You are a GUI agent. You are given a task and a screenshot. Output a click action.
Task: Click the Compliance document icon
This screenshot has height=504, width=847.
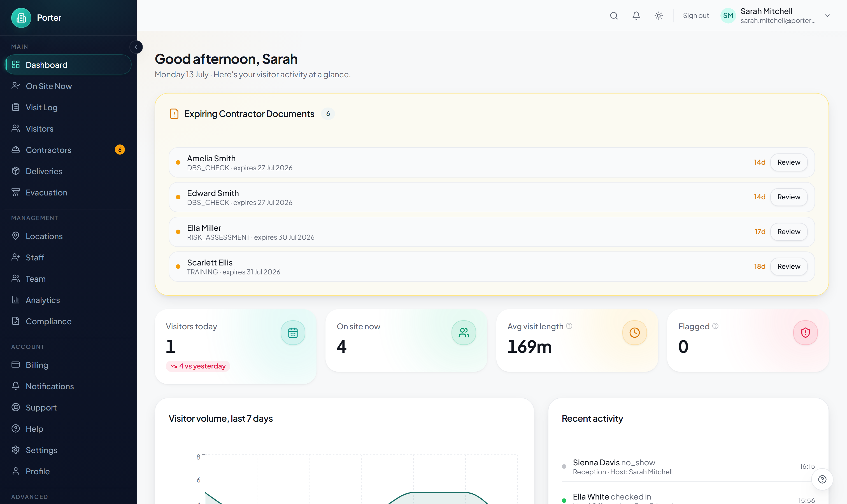16,321
